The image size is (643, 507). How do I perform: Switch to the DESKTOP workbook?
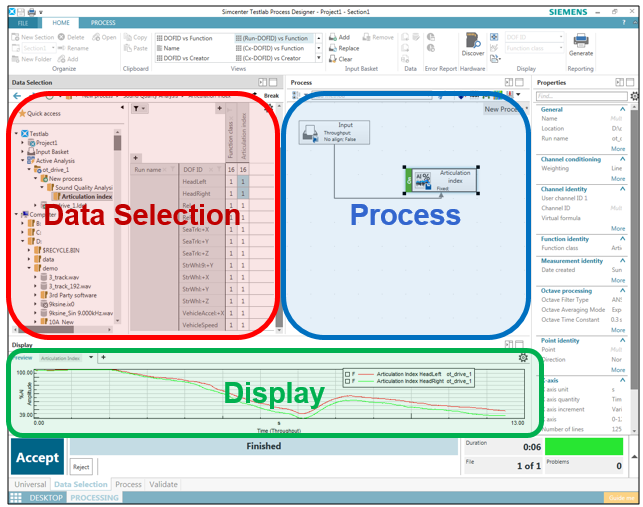click(46, 498)
